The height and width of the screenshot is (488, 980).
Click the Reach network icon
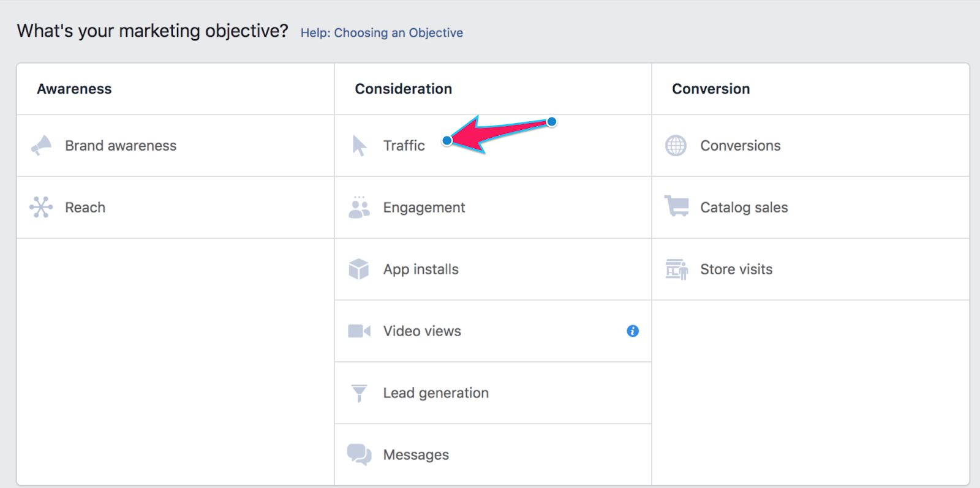tap(41, 207)
